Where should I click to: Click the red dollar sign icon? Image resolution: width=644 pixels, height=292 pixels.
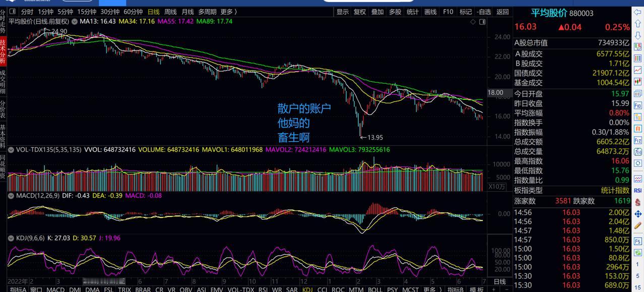tap(637, 202)
